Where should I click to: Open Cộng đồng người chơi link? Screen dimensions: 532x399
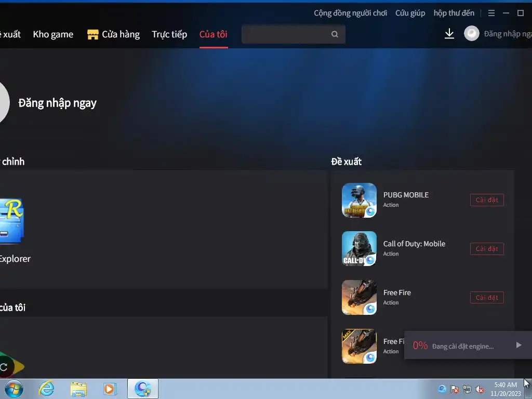click(x=350, y=13)
